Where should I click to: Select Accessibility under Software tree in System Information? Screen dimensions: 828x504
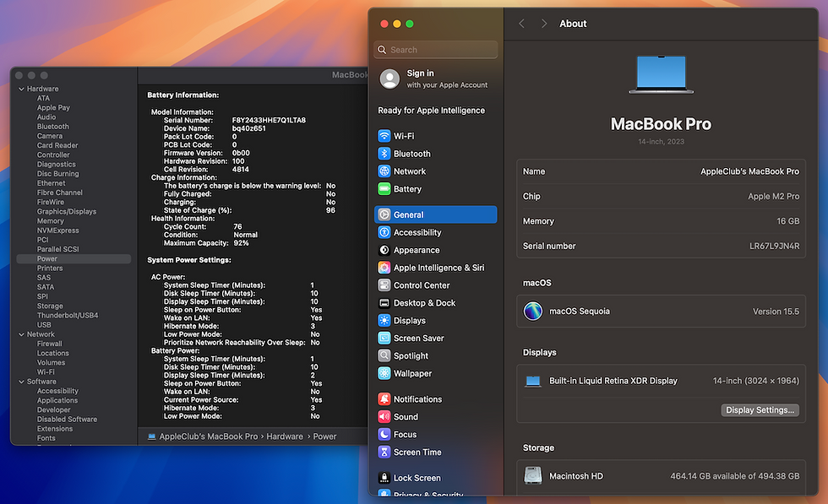pyautogui.click(x=57, y=391)
